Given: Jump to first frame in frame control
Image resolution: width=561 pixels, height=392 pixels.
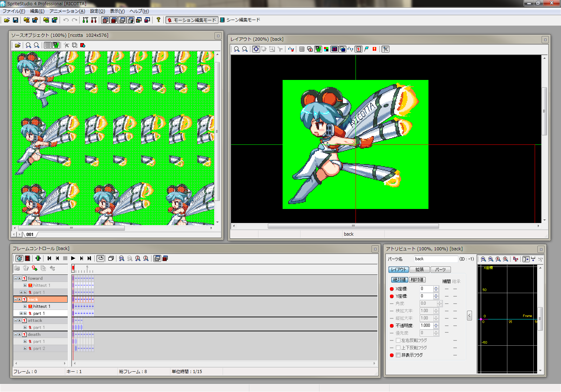Looking at the screenshot, I should coord(49,258).
